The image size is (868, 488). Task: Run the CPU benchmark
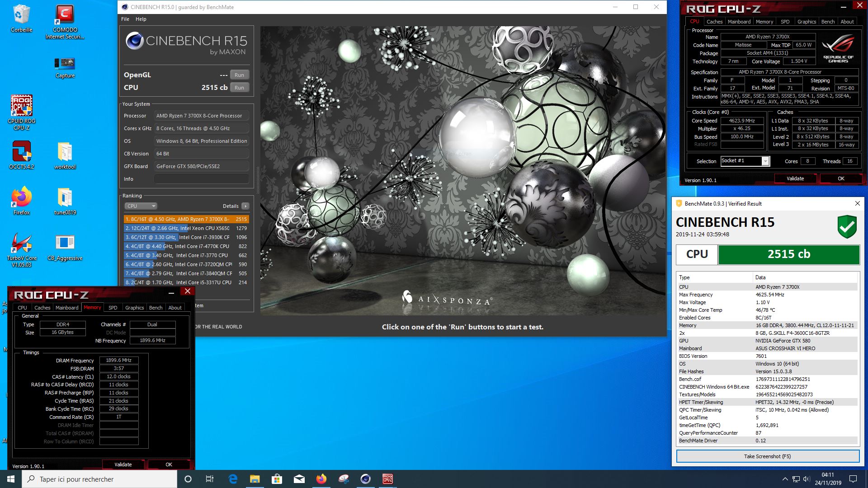click(x=239, y=88)
